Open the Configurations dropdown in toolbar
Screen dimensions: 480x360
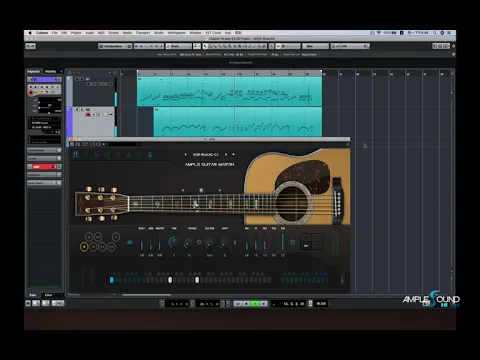[x=115, y=46]
